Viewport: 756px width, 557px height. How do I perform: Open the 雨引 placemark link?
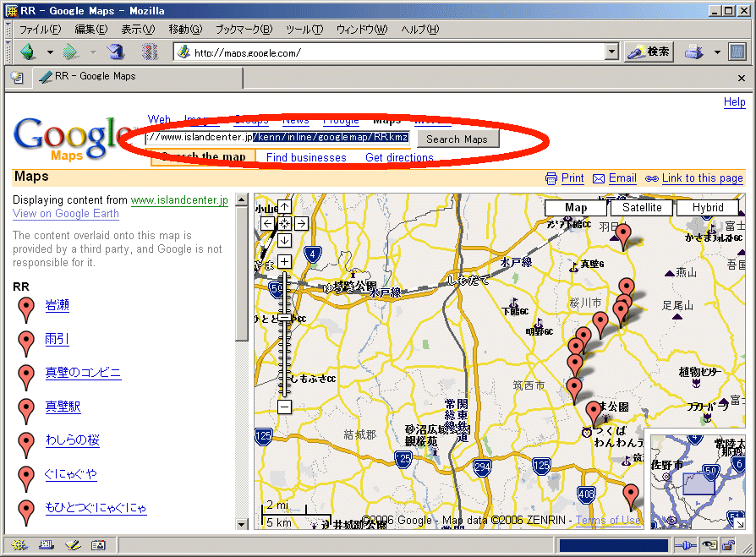coord(57,339)
